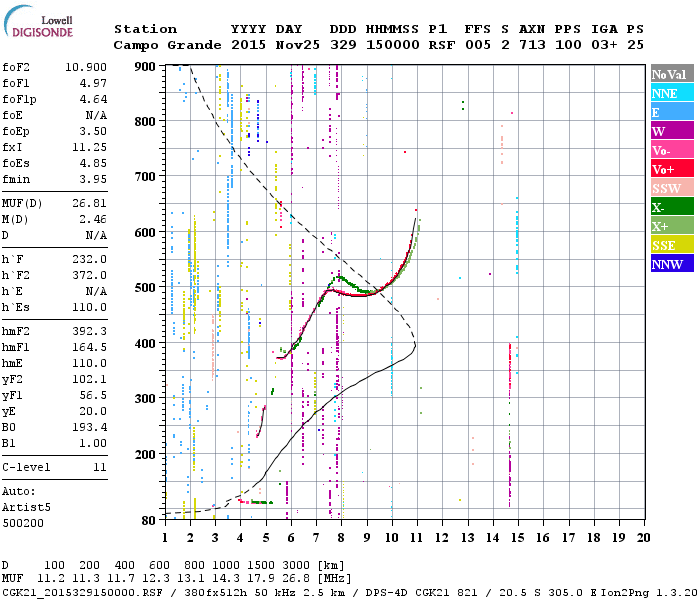Image resolution: width=700 pixels, height=600 pixels.
Task: Click the h`F2 value 372.0
Action: pos(90,275)
